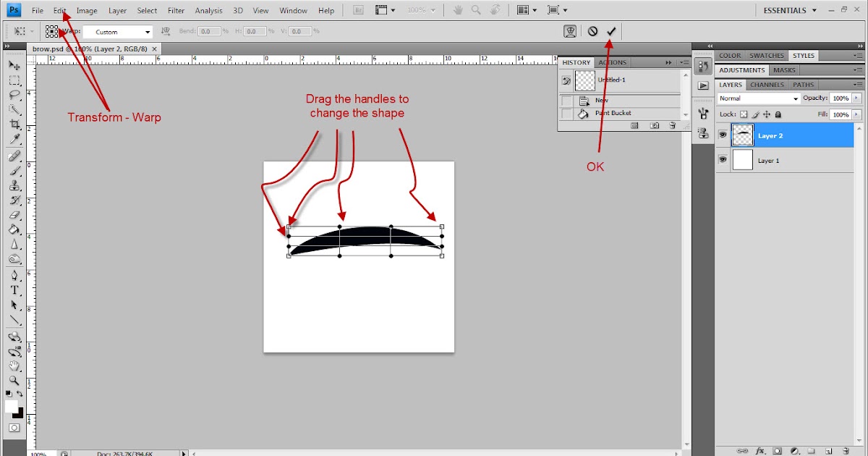Enable lock transparent pixels
The width and height of the screenshot is (868, 456).
pos(743,114)
